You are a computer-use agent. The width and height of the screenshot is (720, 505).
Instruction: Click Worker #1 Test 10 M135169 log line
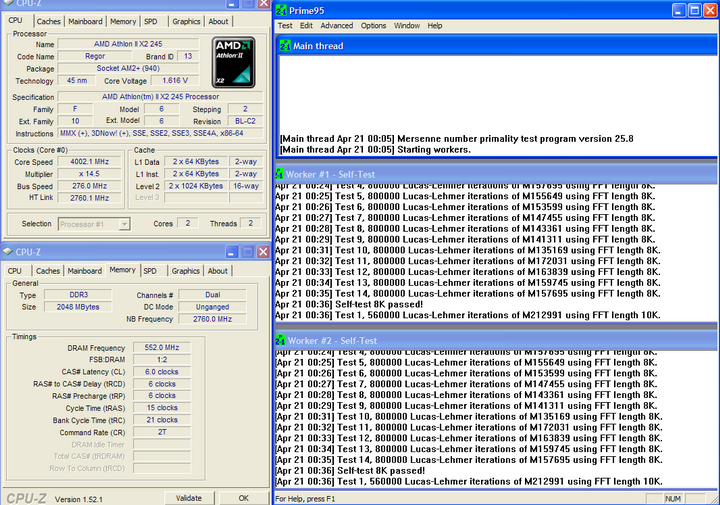point(467,250)
